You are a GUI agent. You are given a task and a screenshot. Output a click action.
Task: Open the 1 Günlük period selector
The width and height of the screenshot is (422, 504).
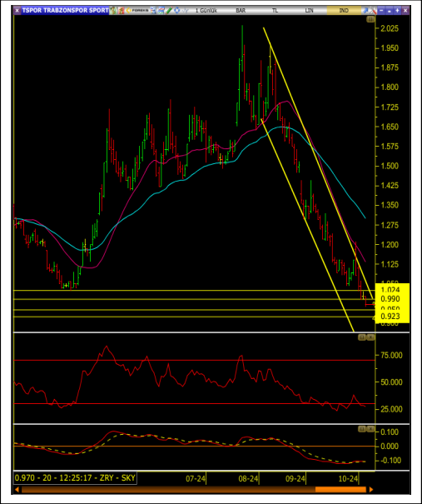coord(206,10)
